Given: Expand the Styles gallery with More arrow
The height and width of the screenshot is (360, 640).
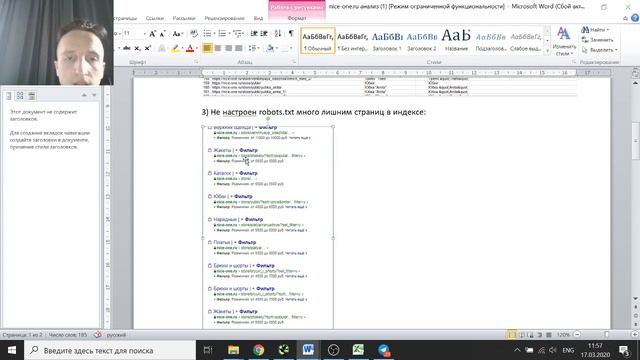Looking at the screenshot, I should click(547, 51).
